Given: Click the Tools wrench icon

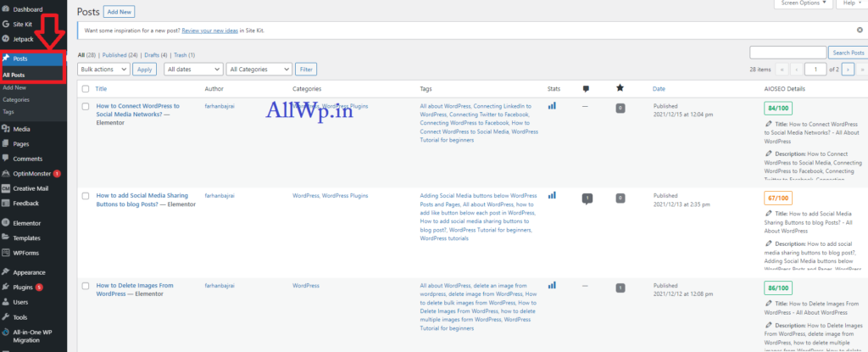Looking at the screenshot, I should pos(6,317).
